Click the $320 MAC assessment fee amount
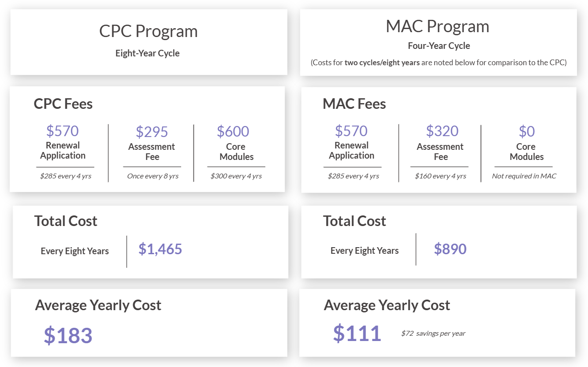The image size is (588, 367). click(x=442, y=131)
